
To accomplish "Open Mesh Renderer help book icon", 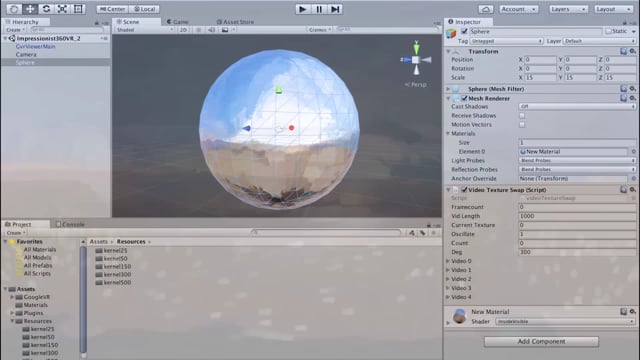I will point(623,98).
